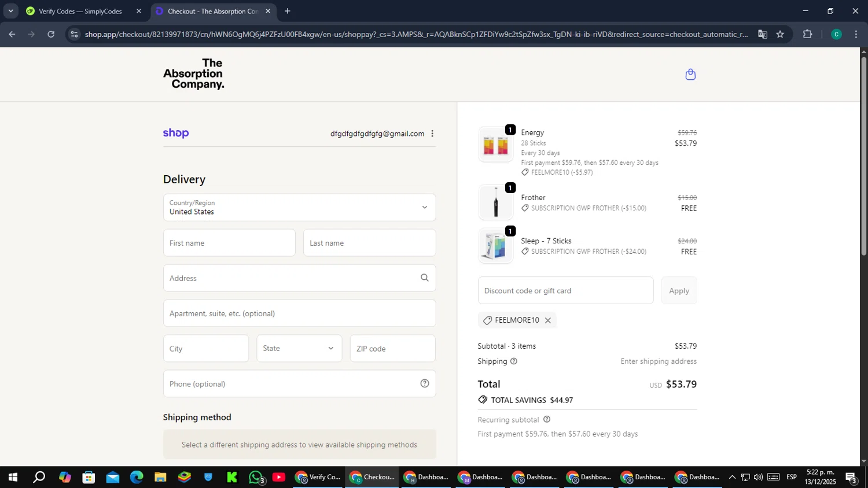Click the volume speaker tray icon
The image size is (868, 488).
click(x=758, y=477)
